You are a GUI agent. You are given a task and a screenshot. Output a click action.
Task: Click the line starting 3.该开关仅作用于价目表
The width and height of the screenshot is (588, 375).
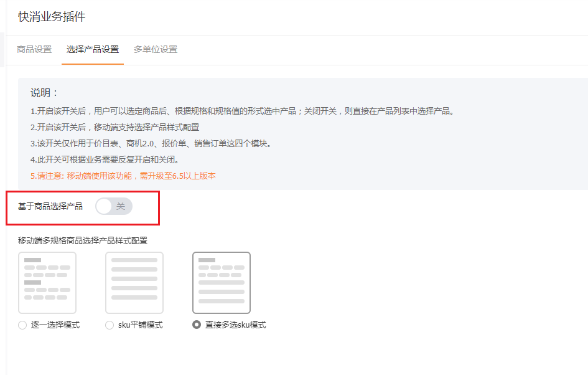pyautogui.click(x=151, y=143)
